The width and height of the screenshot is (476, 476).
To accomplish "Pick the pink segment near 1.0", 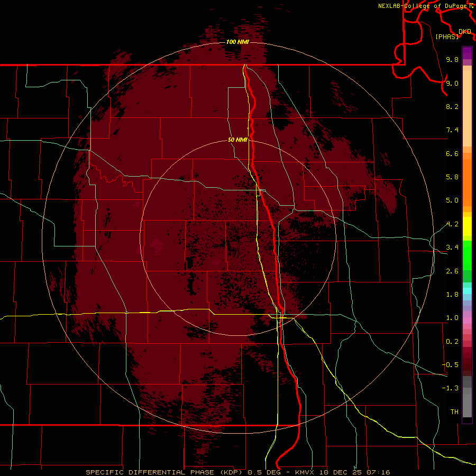I will coord(467,321).
